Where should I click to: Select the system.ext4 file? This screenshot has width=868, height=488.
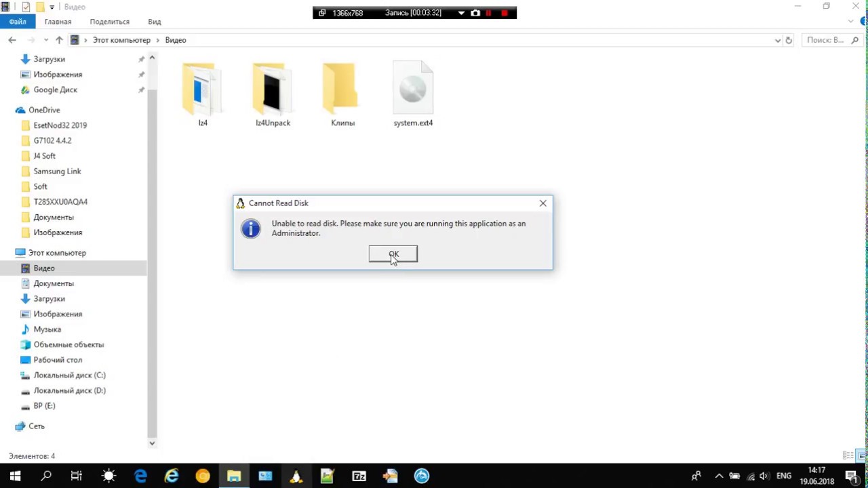coord(413,94)
